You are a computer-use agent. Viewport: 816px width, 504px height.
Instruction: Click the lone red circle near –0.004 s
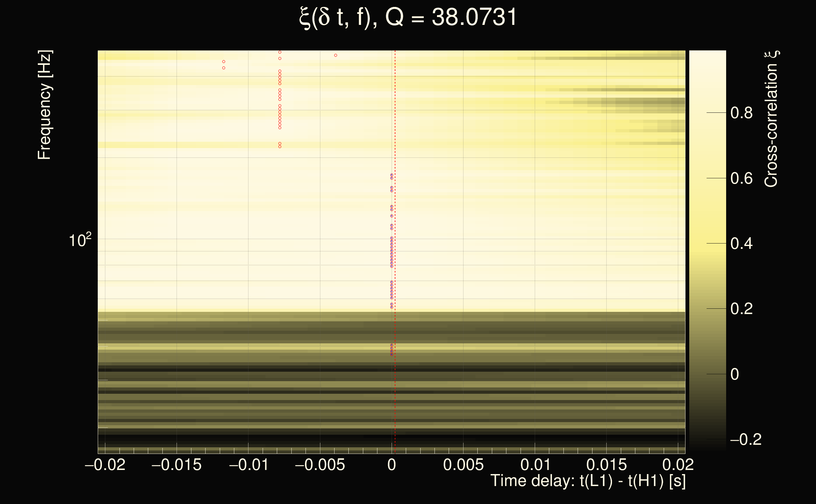click(x=335, y=55)
